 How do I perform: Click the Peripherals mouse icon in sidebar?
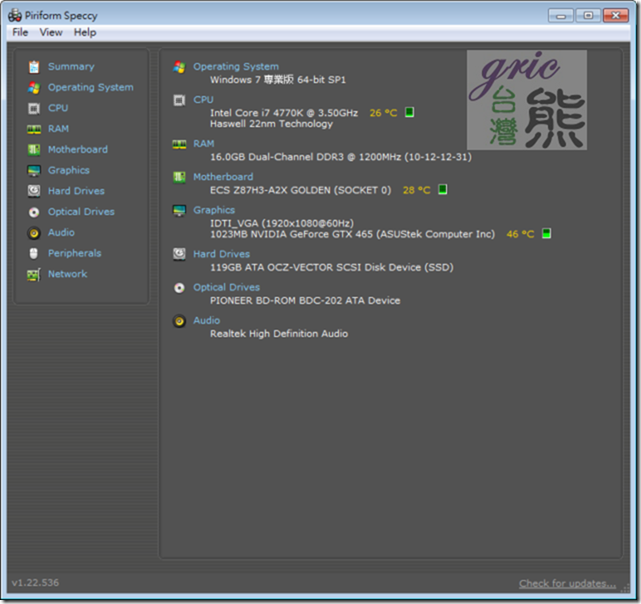click(x=34, y=254)
